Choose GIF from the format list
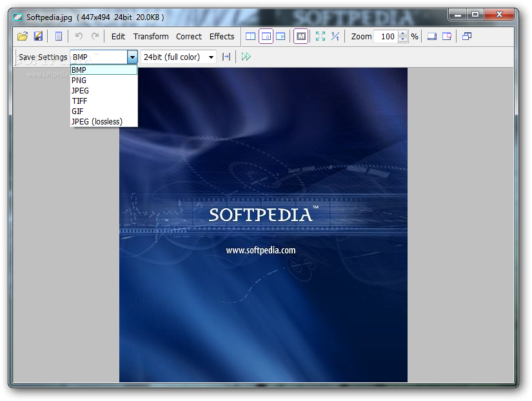 104,112
